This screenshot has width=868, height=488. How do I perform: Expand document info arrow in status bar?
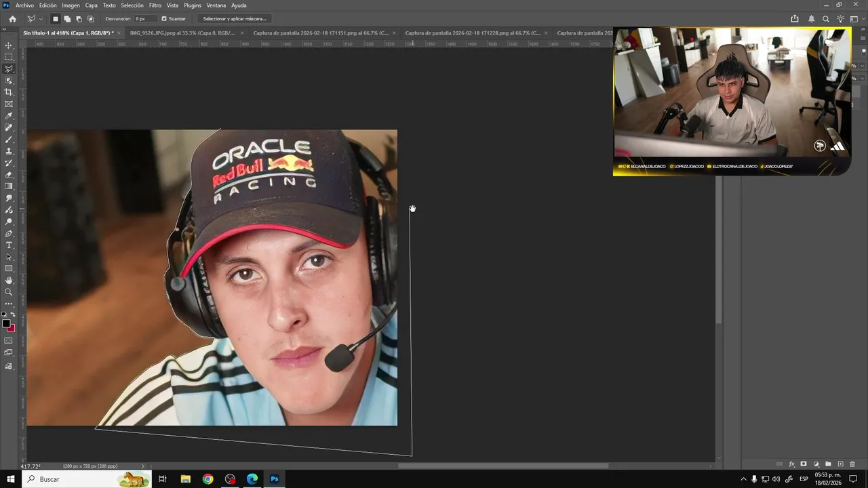pyautogui.click(x=142, y=466)
